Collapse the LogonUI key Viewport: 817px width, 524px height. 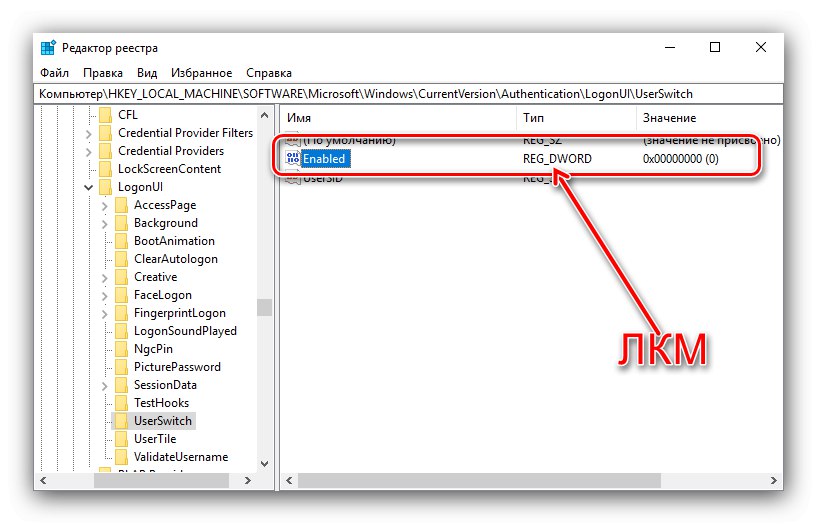click(x=89, y=188)
